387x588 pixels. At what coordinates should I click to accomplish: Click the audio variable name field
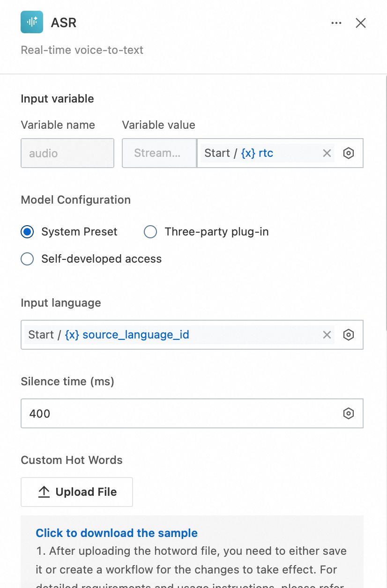point(67,153)
